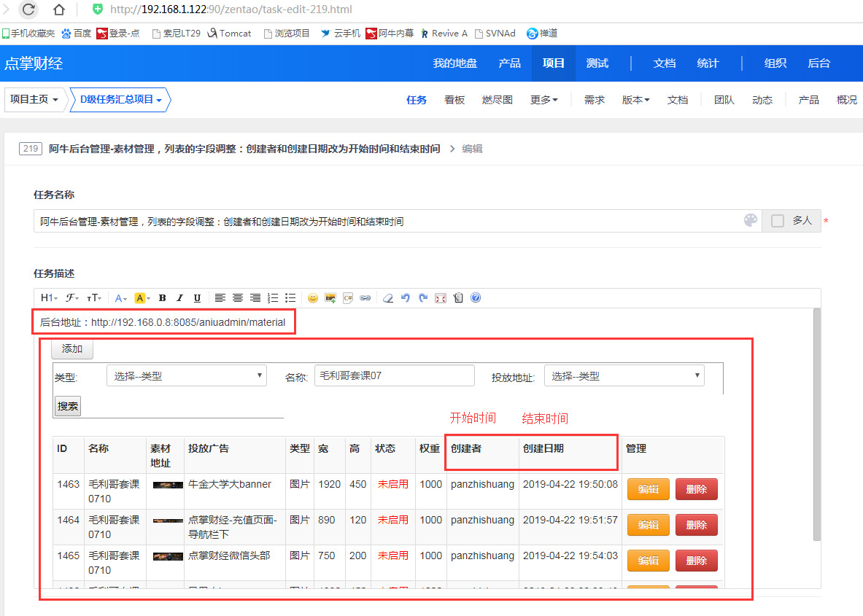
Task: Pick a task name color with the palette icon
Action: pos(750,221)
